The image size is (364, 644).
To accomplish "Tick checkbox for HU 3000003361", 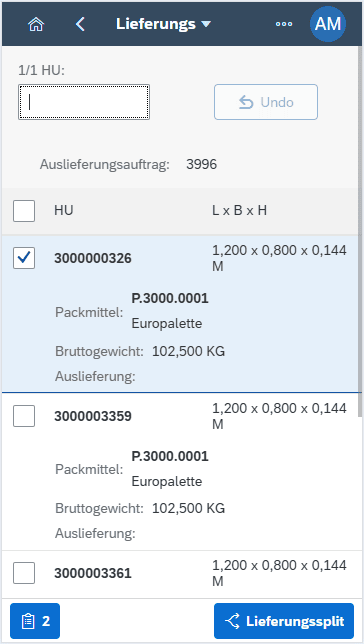I will point(24,573).
